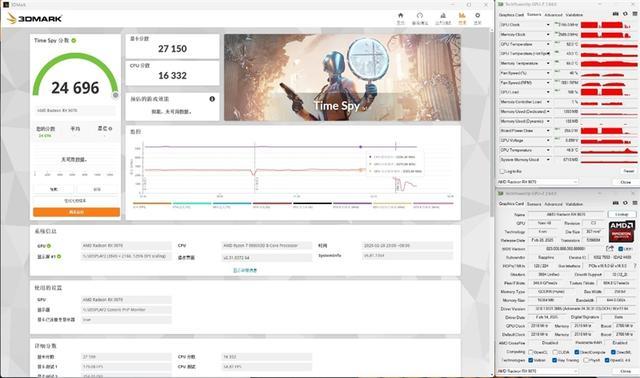This screenshot has height=378, width=640.
Task: Click the BIOS export icon in GPU-Z
Action: 610,248
